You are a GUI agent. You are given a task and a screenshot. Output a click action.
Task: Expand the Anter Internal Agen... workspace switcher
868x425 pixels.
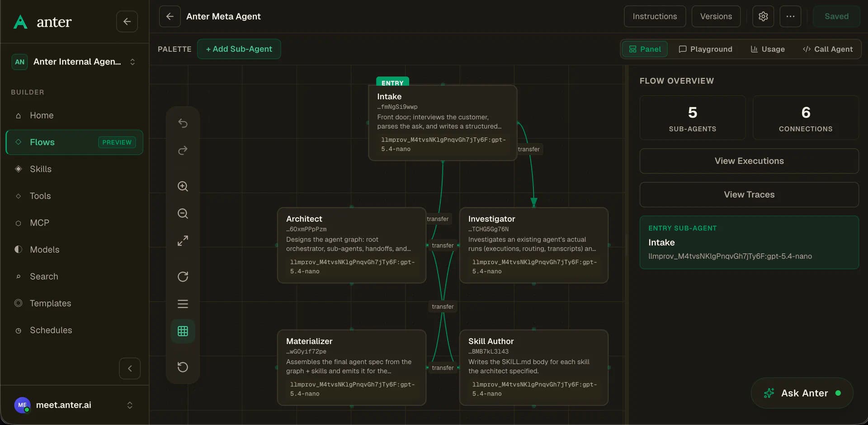[132, 62]
